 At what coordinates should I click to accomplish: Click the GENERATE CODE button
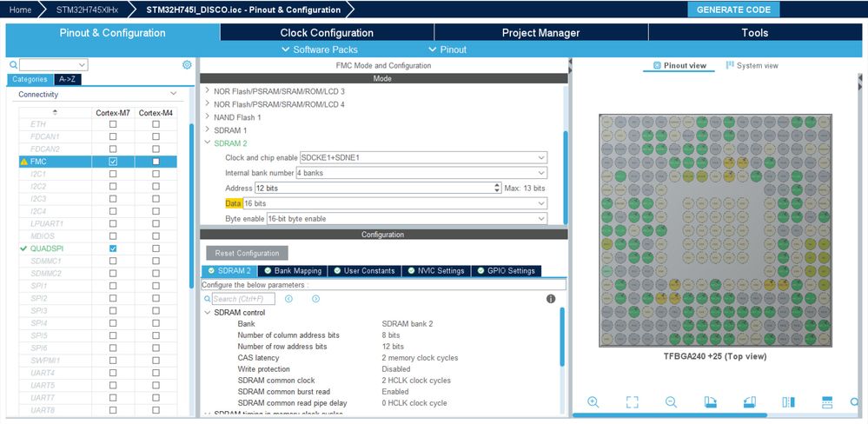[733, 10]
